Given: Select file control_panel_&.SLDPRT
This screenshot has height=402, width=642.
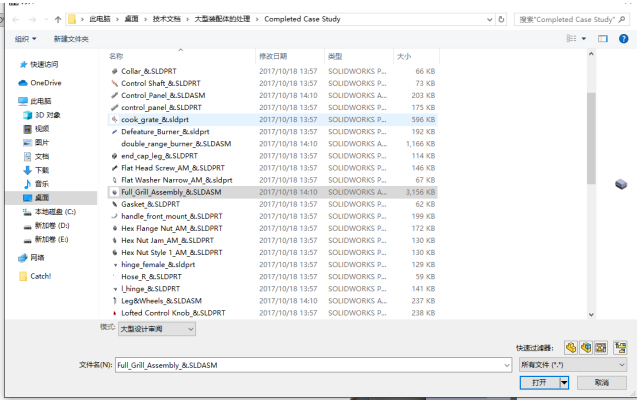Looking at the screenshot, I should pos(161,107).
